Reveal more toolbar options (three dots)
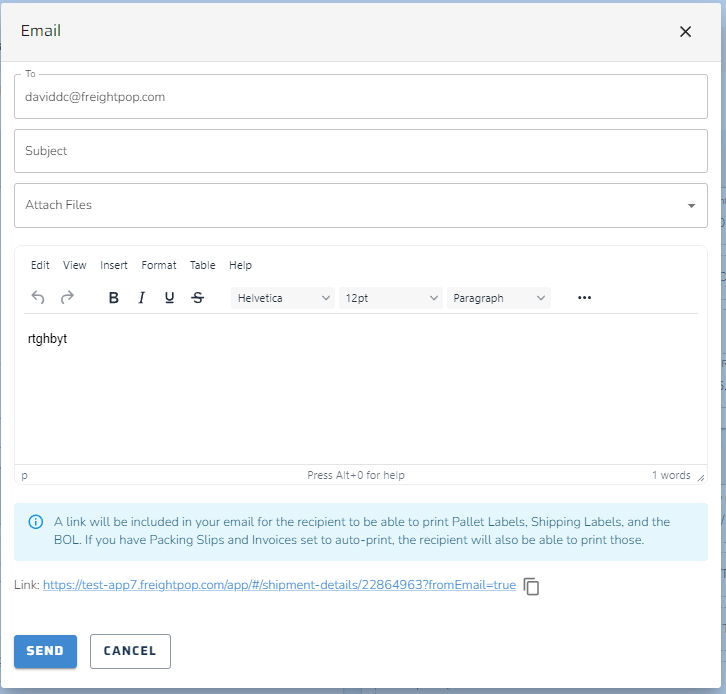This screenshot has width=726, height=694. point(584,297)
